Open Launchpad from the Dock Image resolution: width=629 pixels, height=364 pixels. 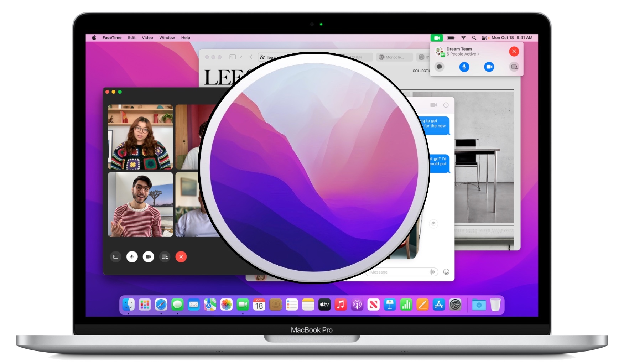click(145, 305)
